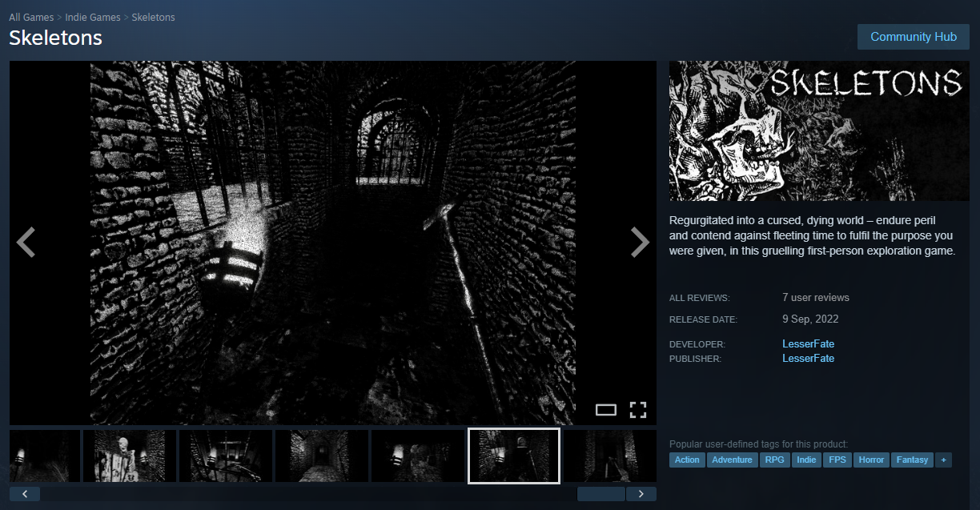This screenshot has width=980, height=510.
Task: Select the Fantasy tag
Action: click(x=912, y=460)
